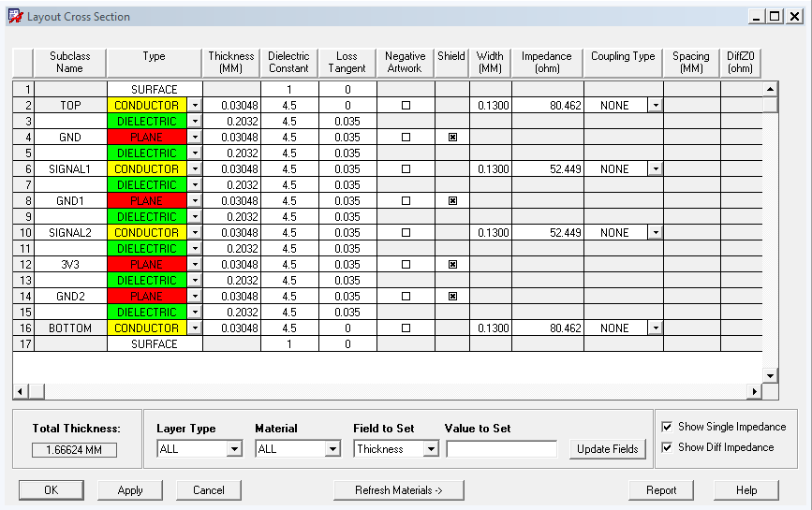This screenshot has height=510, width=812.
Task: Open Type dropdown for SIGNAL1 conductor row
Action: coord(195,169)
